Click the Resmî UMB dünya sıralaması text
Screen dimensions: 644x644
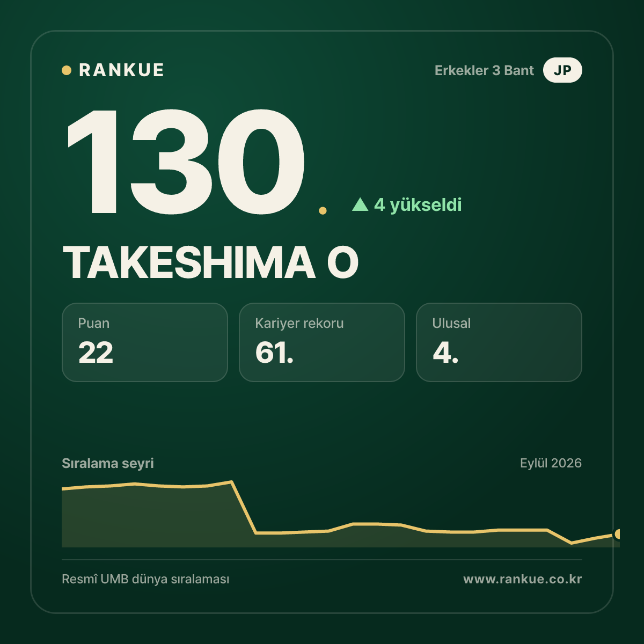pyautogui.click(x=145, y=579)
